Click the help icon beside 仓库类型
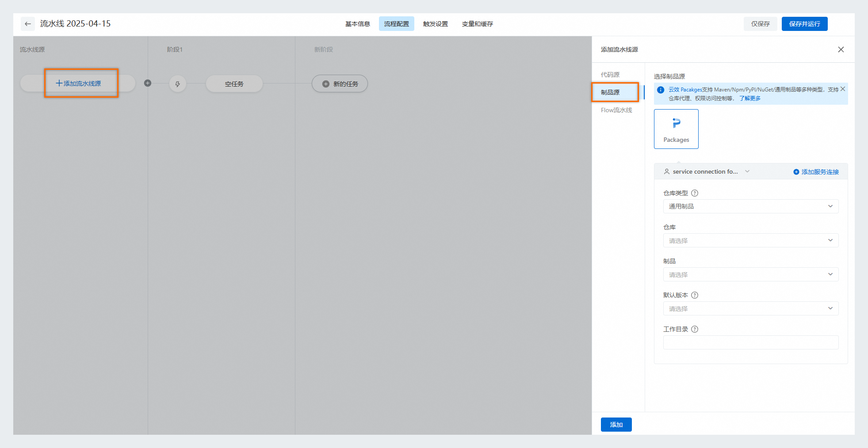868x448 pixels. tap(695, 193)
